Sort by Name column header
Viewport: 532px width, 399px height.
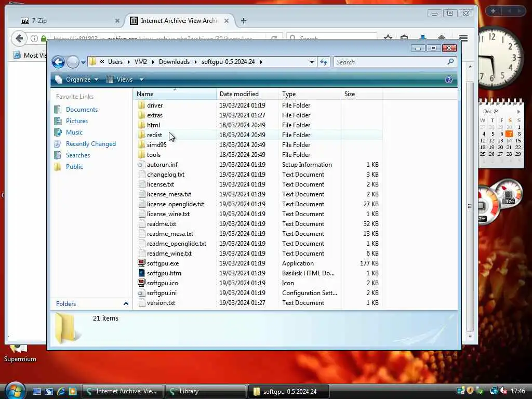click(175, 94)
